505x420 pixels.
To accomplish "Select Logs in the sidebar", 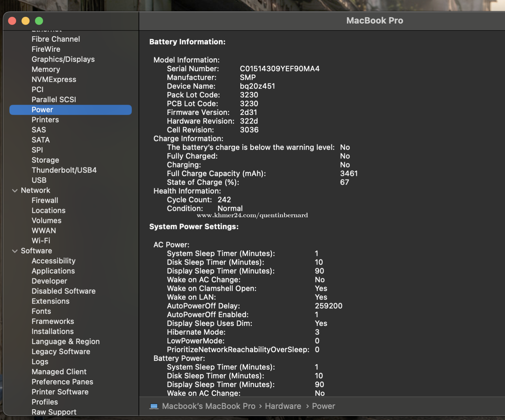I will click(x=40, y=362).
